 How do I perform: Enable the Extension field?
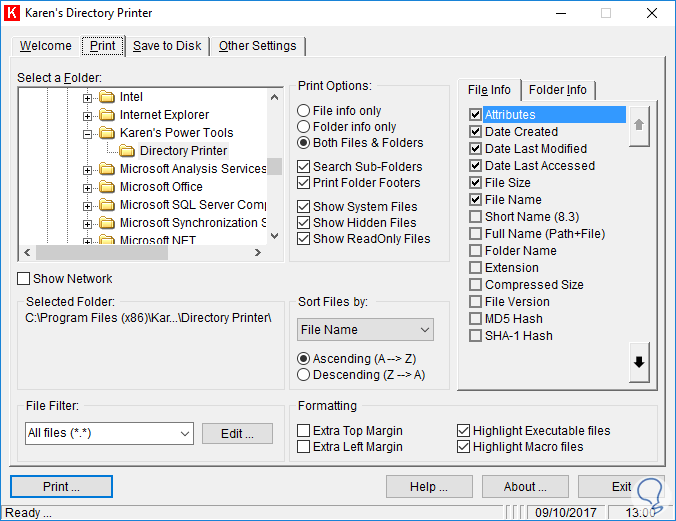pos(475,268)
